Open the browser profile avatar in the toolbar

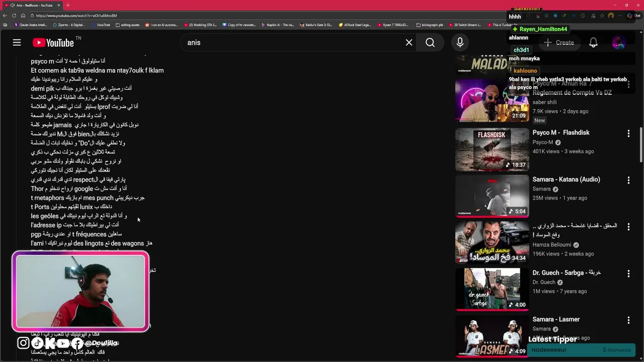pos(611,16)
